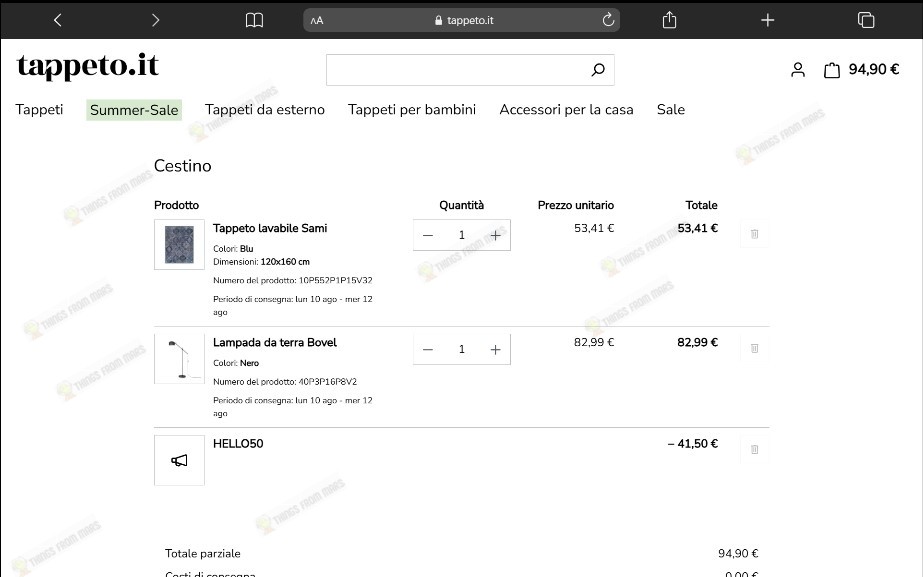The width and height of the screenshot is (923, 577).
Task: Remove the HELLO50 coupon with the trash icon
Action: (754, 450)
